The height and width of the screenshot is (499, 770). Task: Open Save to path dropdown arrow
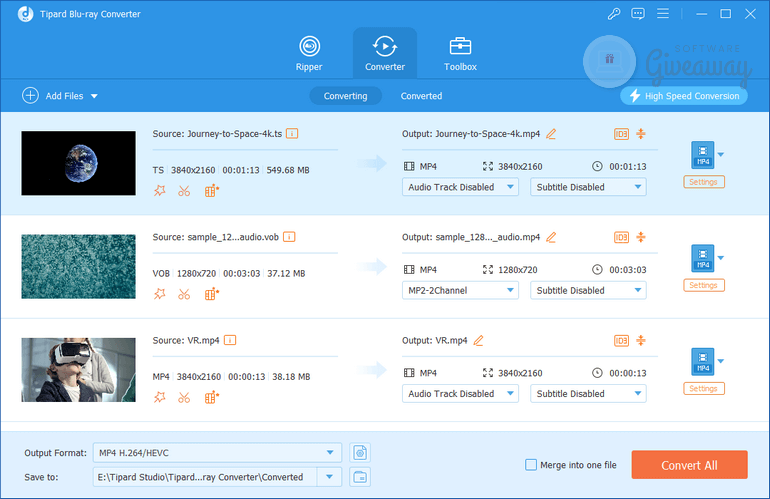tap(330, 477)
